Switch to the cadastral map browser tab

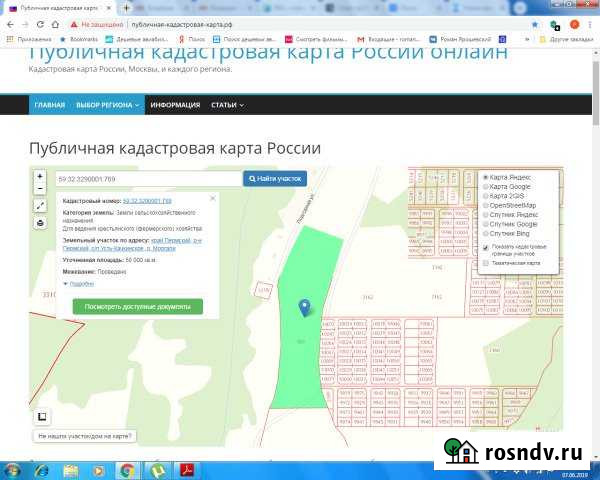(60, 8)
